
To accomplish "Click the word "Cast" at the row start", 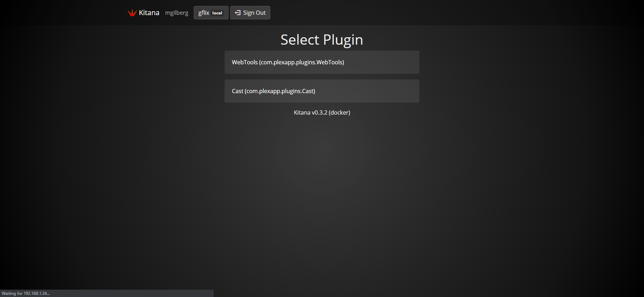I will tap(237, 91).
